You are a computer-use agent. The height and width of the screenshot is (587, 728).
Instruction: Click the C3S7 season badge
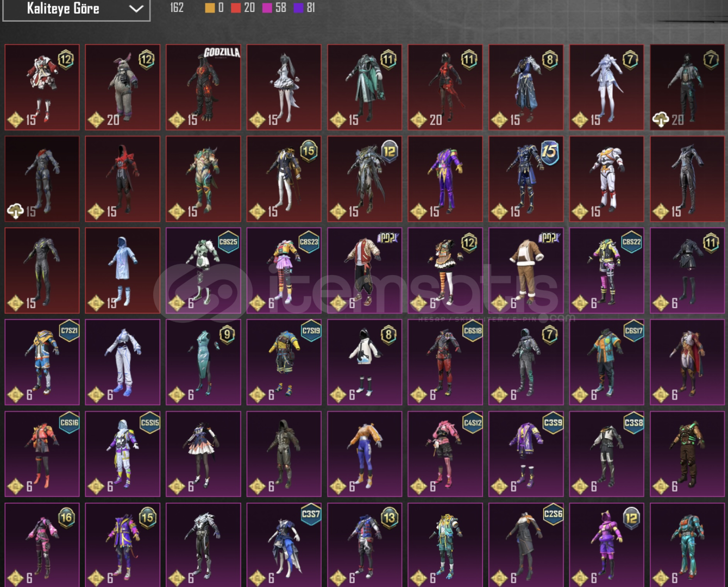pos(311,514)
